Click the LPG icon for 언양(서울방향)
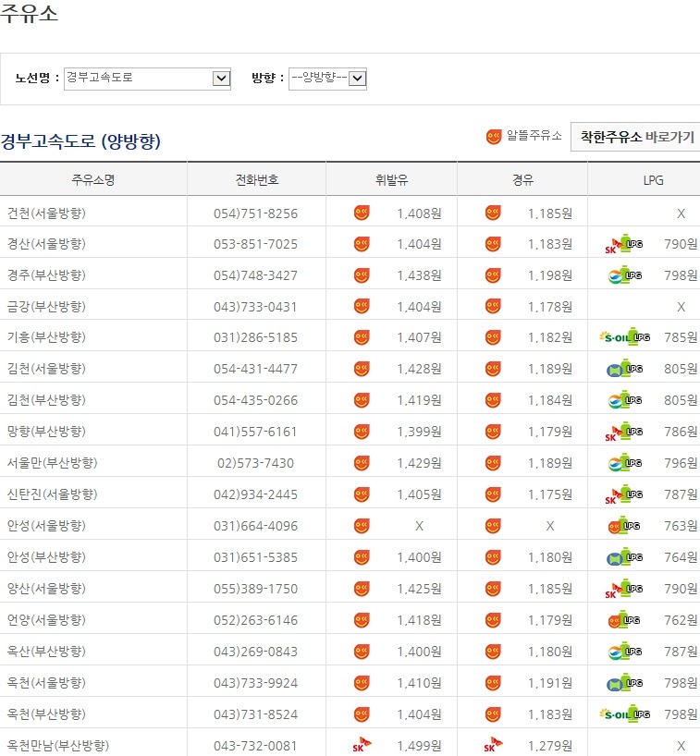The image size is (700, 756). 624,620
